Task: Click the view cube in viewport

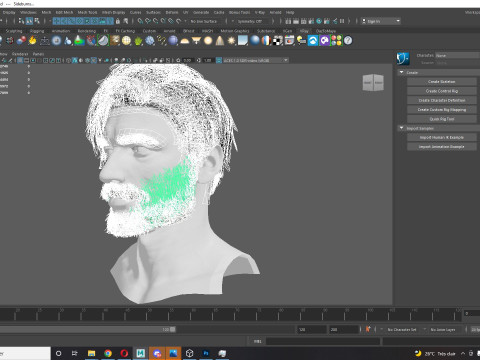Action: (x=373, y=82)
